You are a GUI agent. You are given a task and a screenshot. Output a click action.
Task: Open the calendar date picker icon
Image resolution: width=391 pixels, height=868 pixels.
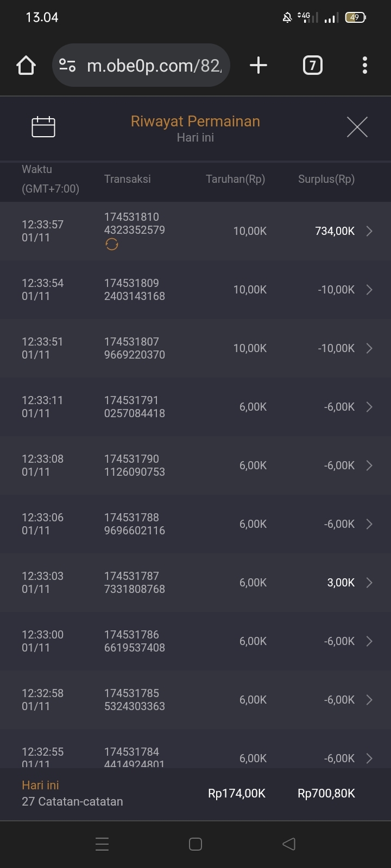43,127
